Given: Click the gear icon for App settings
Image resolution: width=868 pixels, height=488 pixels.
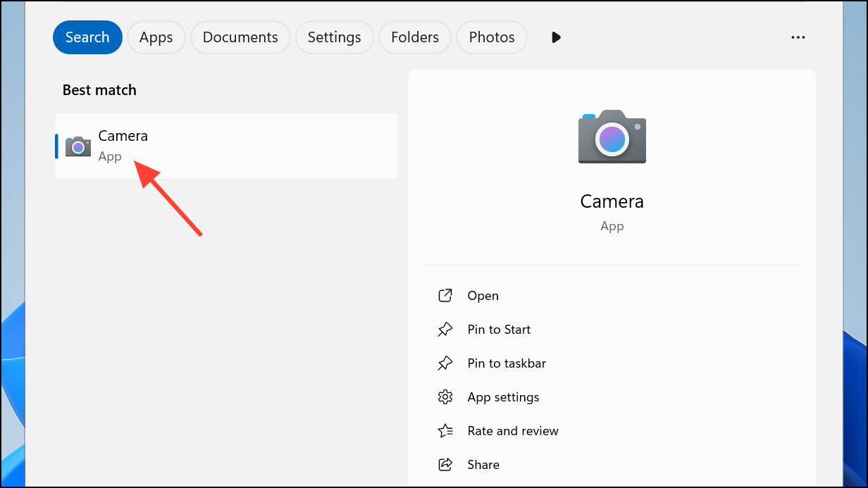Looking at the screenshot, I should click(445, 397).
